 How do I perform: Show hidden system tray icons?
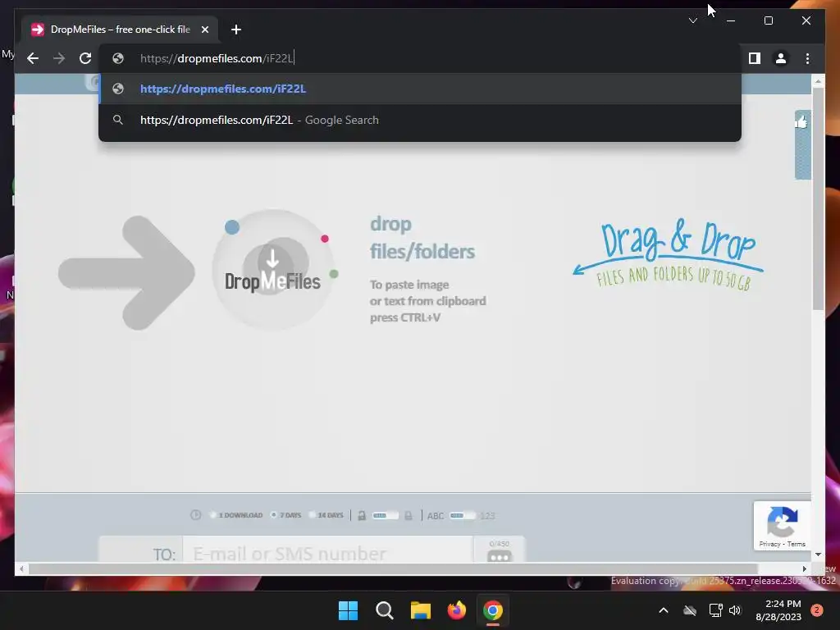pos(663,610)
